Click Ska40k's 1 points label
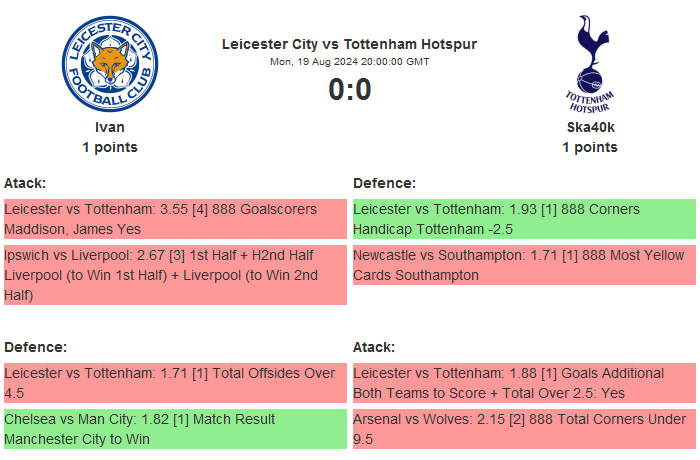Screen dimensions: 700x460 point(589,147)
